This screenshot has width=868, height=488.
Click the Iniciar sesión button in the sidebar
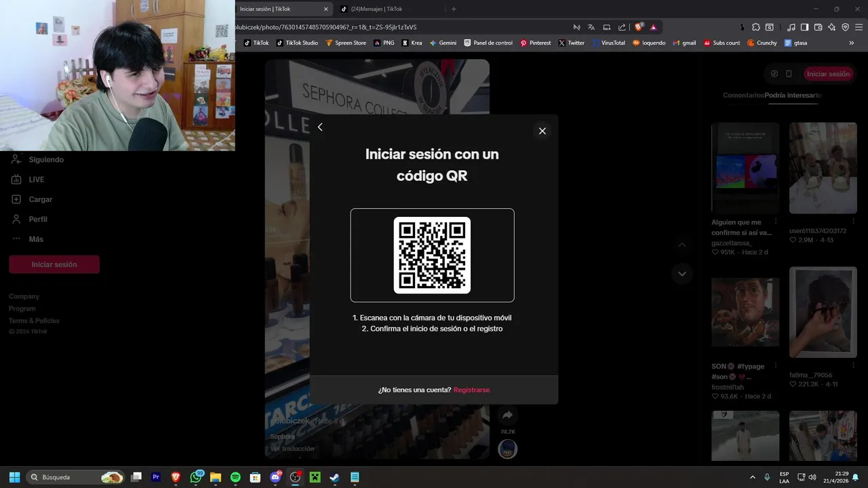[x=54, y=264]
